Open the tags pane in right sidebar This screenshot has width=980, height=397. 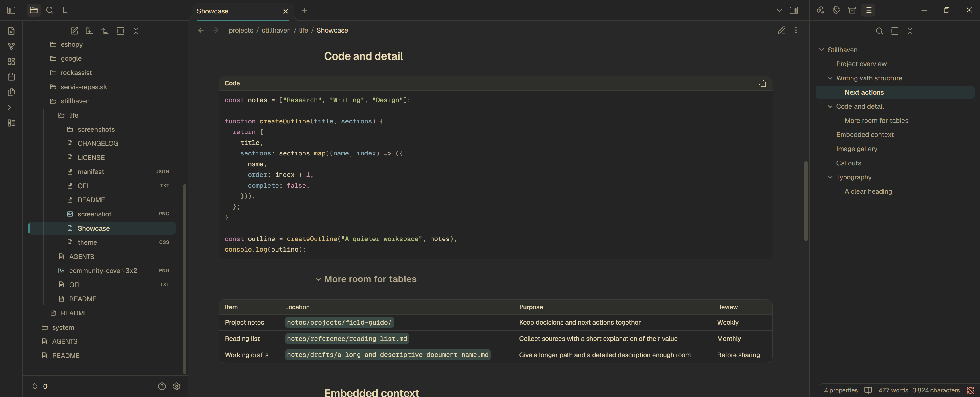836,10
